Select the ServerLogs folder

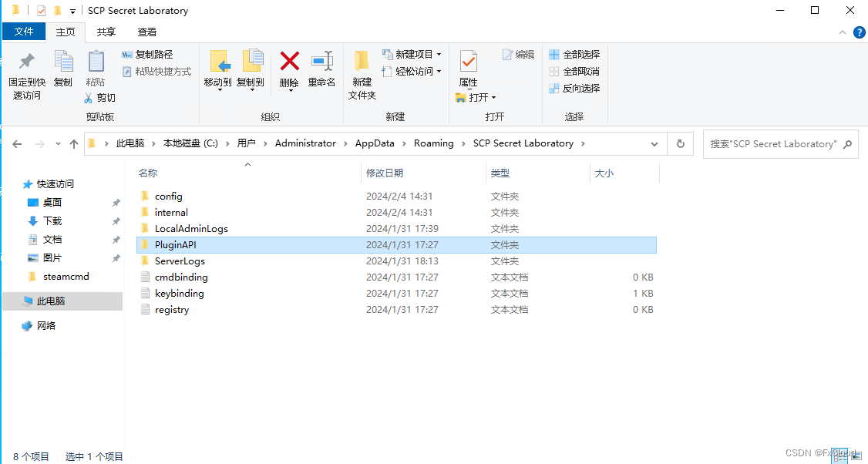click(x=396, y=261)
